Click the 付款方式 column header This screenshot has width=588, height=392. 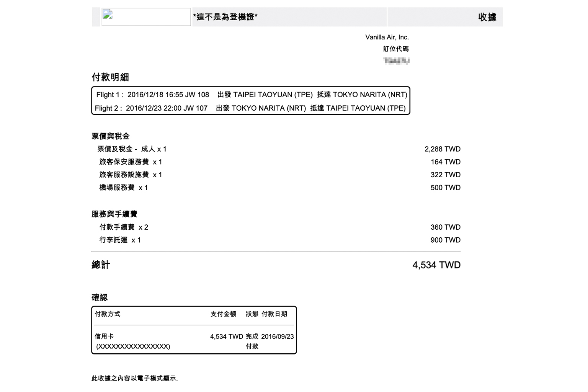[108, 314]
